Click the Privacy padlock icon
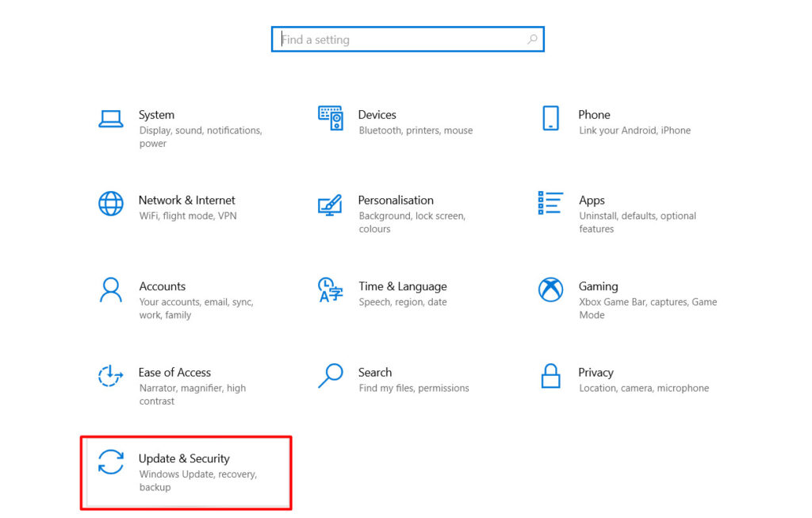 (550, 375)
